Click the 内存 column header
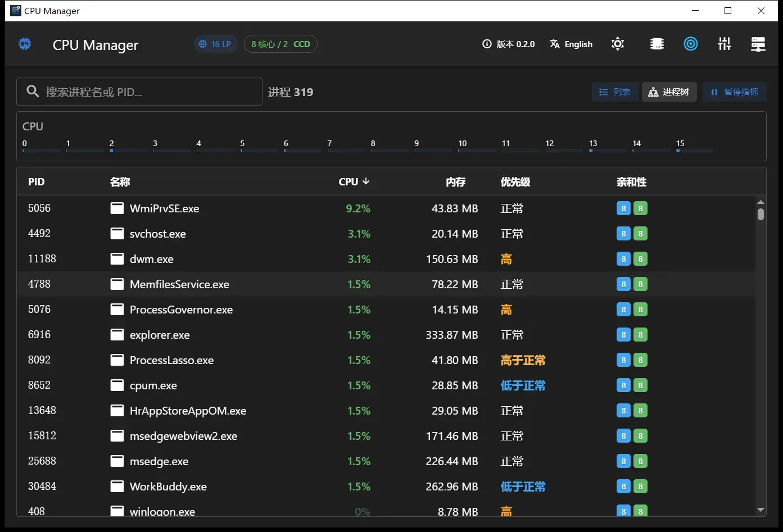 (456, 181)
